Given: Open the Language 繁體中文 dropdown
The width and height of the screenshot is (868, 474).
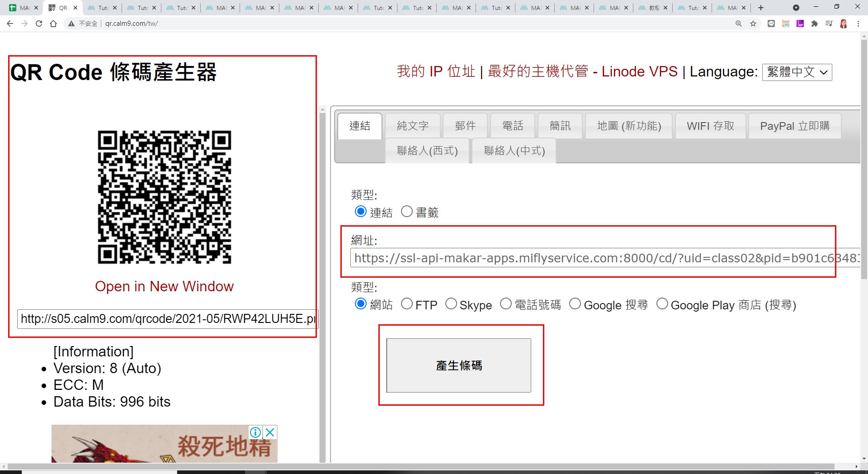Looking at the screenshot, I should [x=797, y=72].
